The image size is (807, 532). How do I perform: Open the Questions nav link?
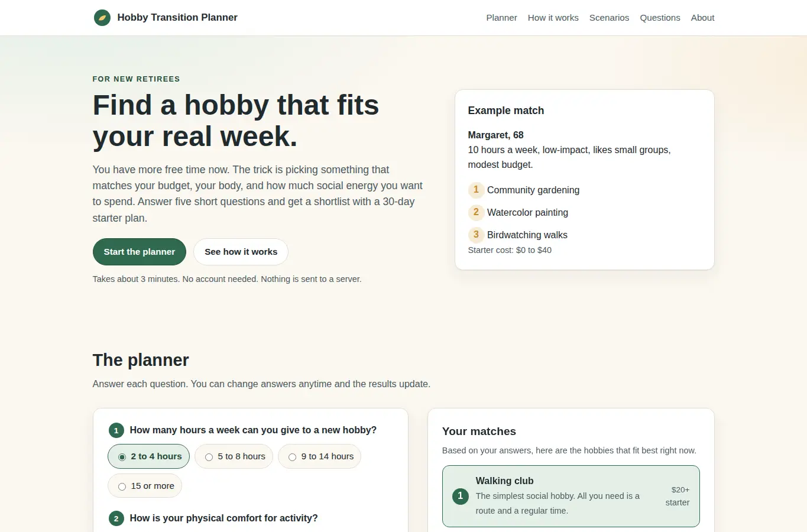(660, 18)
